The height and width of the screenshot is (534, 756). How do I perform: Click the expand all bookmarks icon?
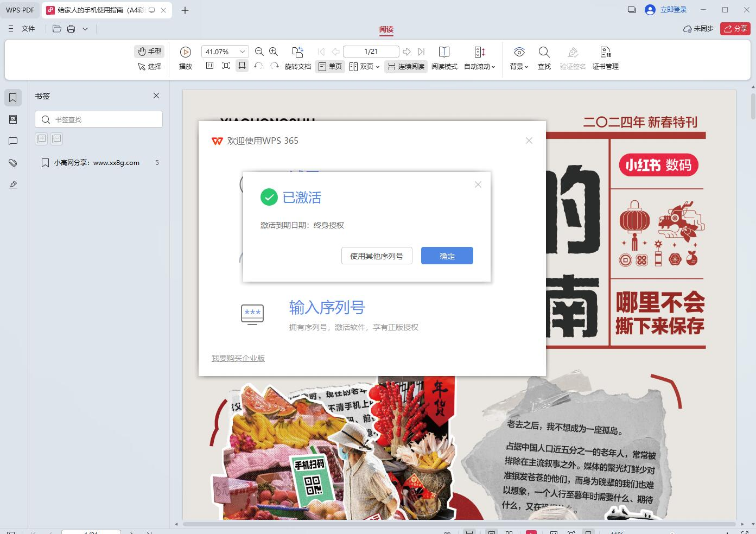coord(41,138)
